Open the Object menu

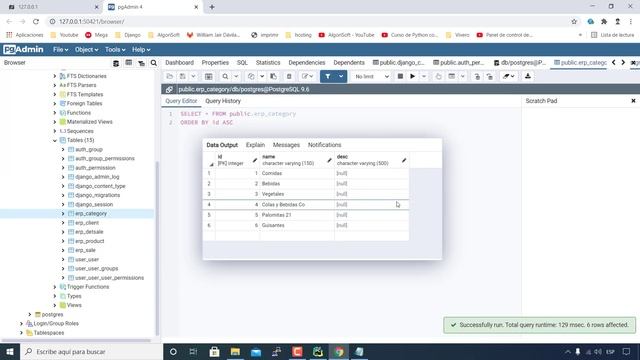(x=86, y=49)
